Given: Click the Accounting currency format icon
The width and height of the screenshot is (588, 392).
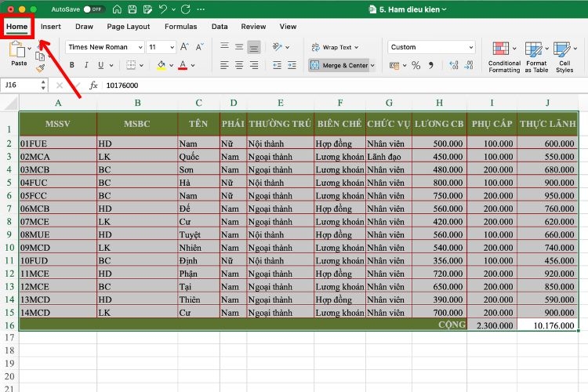Looking at the screenshot, I should [394, 65].
